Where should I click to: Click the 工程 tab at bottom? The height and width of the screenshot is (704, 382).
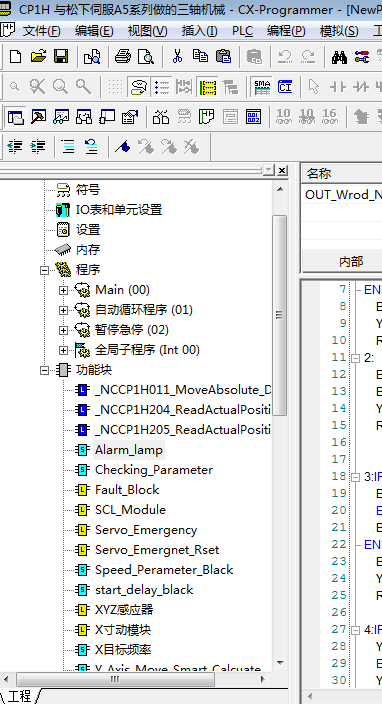(20, 696)
